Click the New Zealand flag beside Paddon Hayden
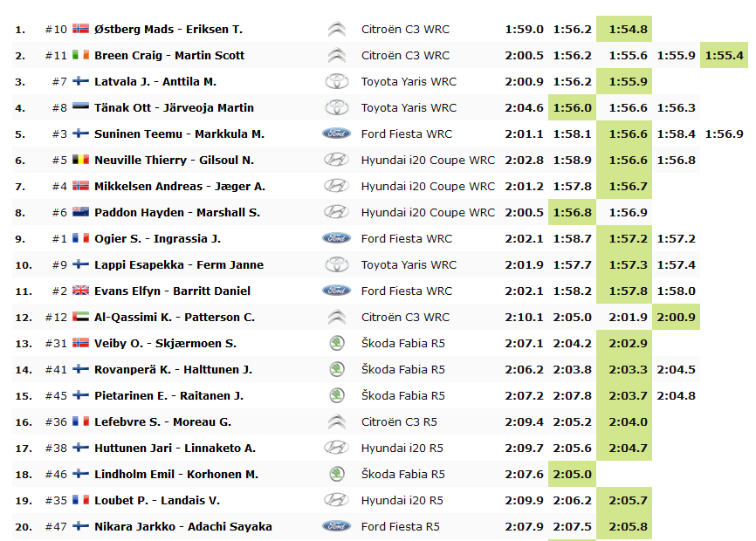Screen dimensions: 756x541 coord(80,212)
